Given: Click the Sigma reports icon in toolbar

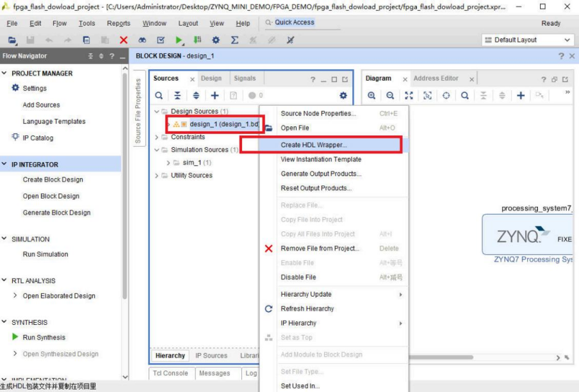Looking at the screenshot, I should coord(234,40).
